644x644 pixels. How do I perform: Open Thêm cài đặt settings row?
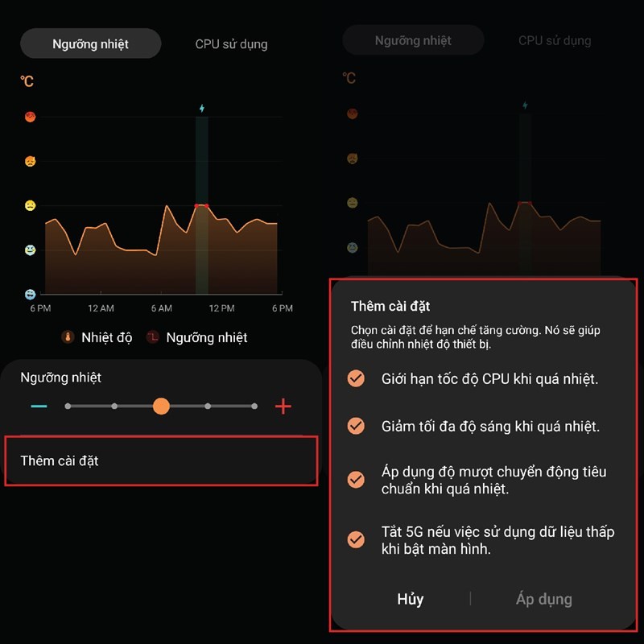coord(161,460)
